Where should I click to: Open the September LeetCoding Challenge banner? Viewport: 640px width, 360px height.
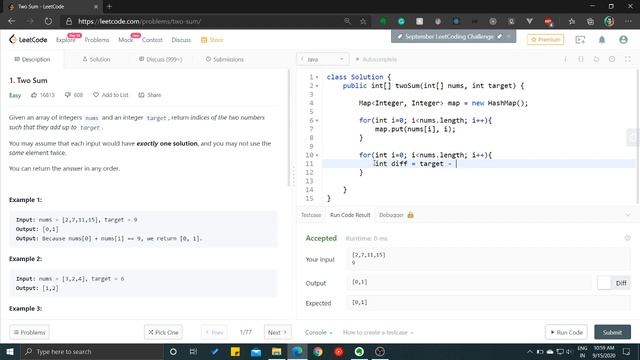tap(453, 36)
